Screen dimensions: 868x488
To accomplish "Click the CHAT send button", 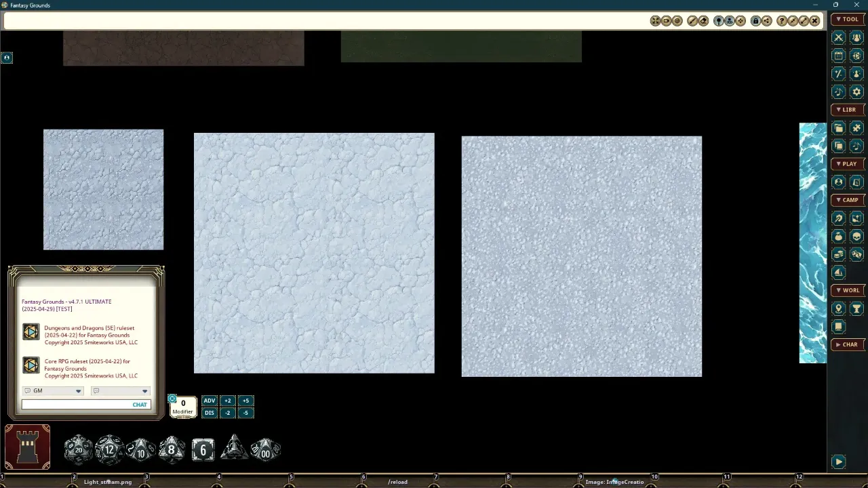I will click(x=140, y=405).
